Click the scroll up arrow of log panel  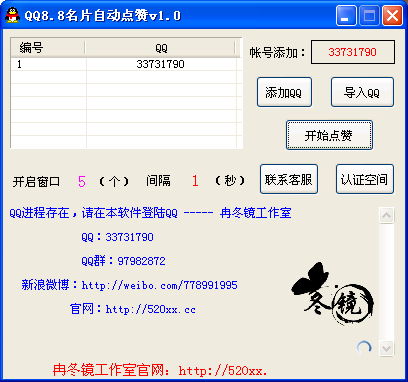[x=387, y=215]
